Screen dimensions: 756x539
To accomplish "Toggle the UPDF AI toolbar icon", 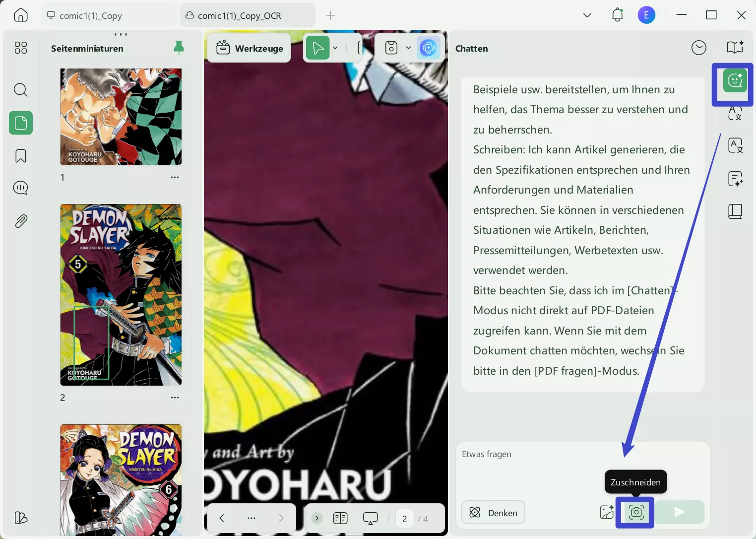I will (x=428, y=48).
